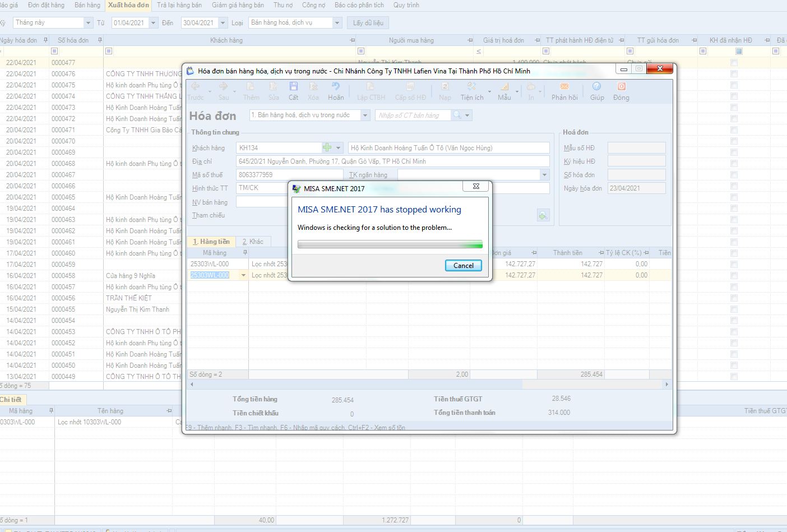
Task: Open the Từ date 01/04/2021 dropdown
Action: pos(153,23)
